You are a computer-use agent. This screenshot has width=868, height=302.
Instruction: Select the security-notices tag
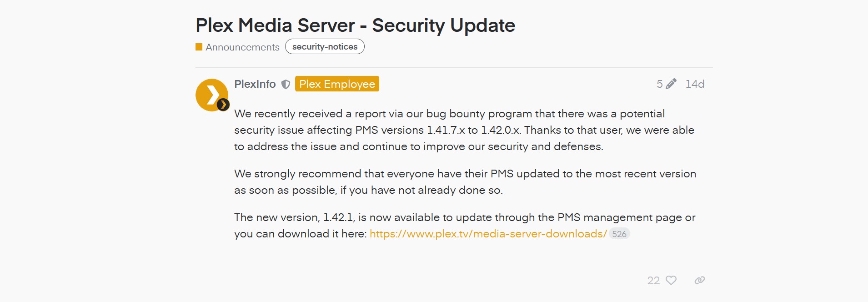pyautogui.click(x=325, y=47)
